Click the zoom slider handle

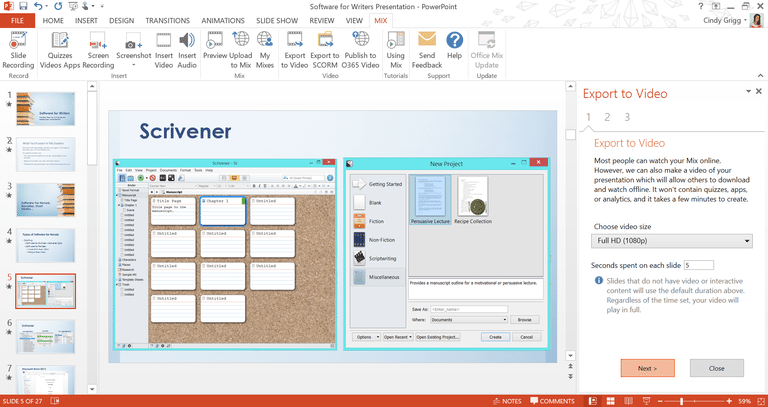click(x=681, y=401)
